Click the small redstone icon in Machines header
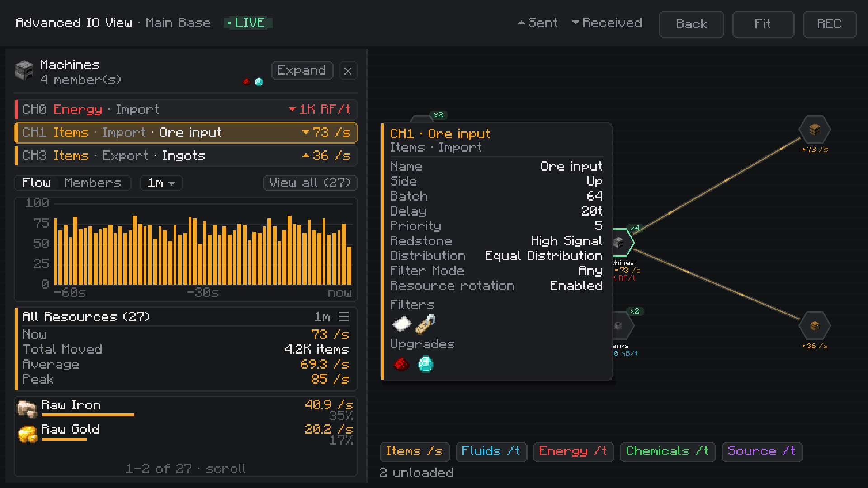Screen dimensions: 868x488 [247, 82]
